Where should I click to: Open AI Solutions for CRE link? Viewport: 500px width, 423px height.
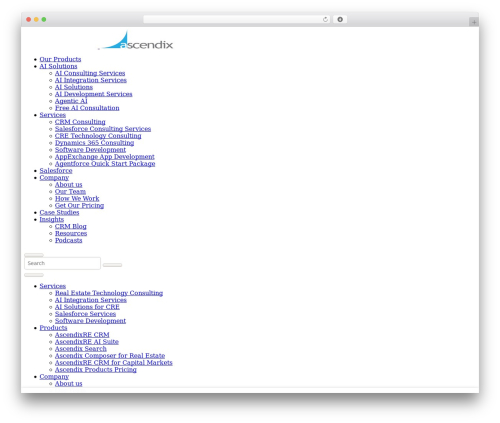(87, 307)
